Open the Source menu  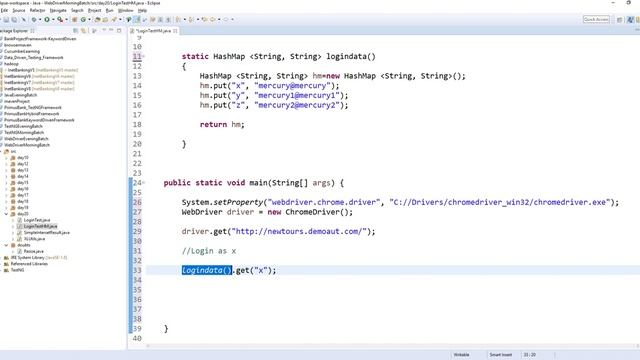click(19, 10)
